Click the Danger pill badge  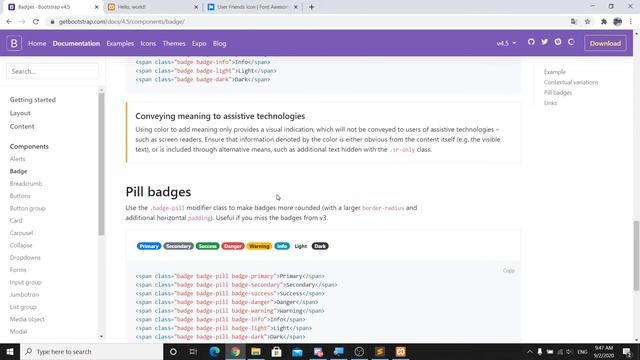point(233,246)
